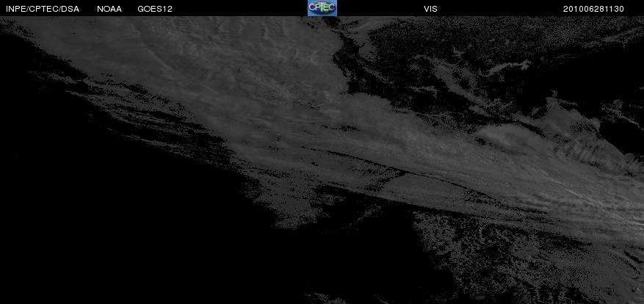Click the 201006281130 timestamp
Viewport: 644px width, 304px height.
tap(593, 9)
